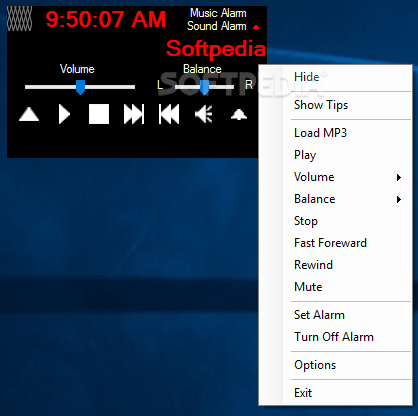Viewport: 418px width, 416px height.
Task: Click the Music Alarm label
Action: [x=218, y=13]
